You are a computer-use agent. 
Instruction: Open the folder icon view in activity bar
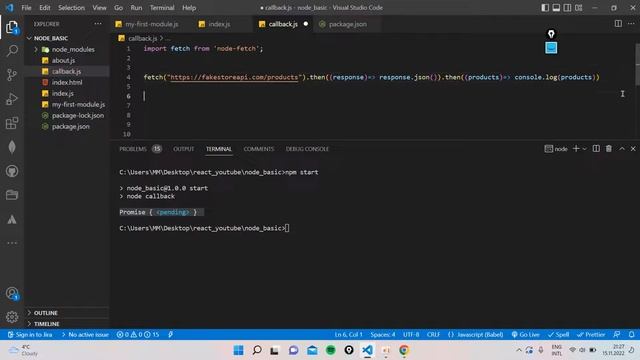(12, 195)
